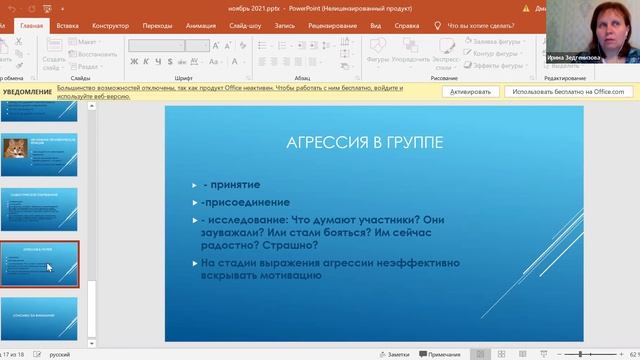Click the line spacing icon
Viewport: 640px width, 360px height.
tap(327, 45)
